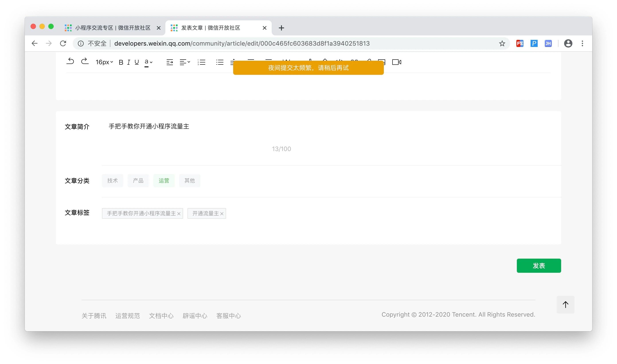Click the green 发表 publish button
The image size is (617, 364).
pos(539,266)
